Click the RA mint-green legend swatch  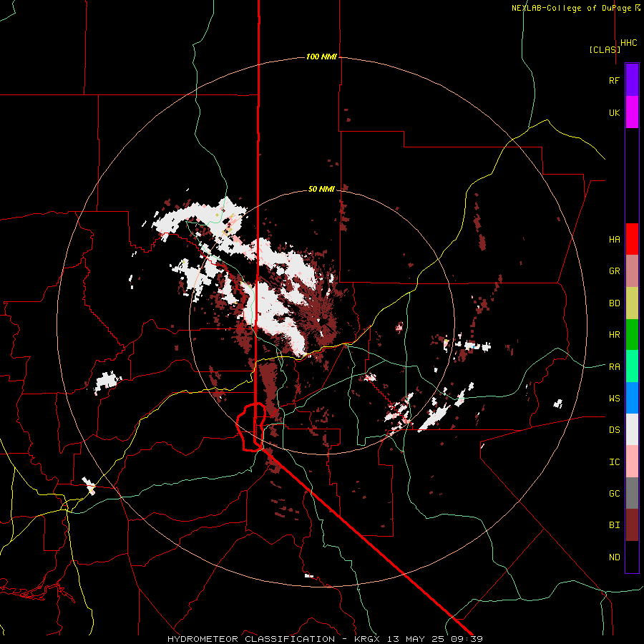click(x=632, y=366)
